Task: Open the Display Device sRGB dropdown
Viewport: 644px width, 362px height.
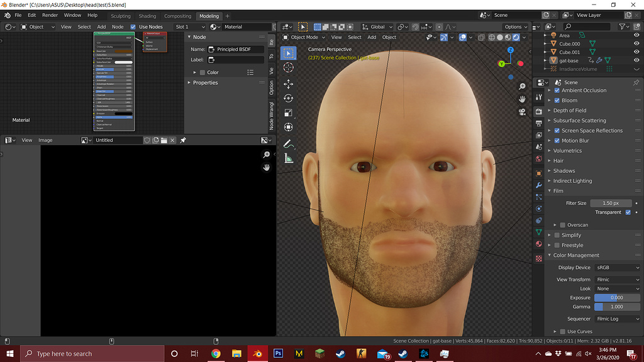Action: [x=618, y=267]
